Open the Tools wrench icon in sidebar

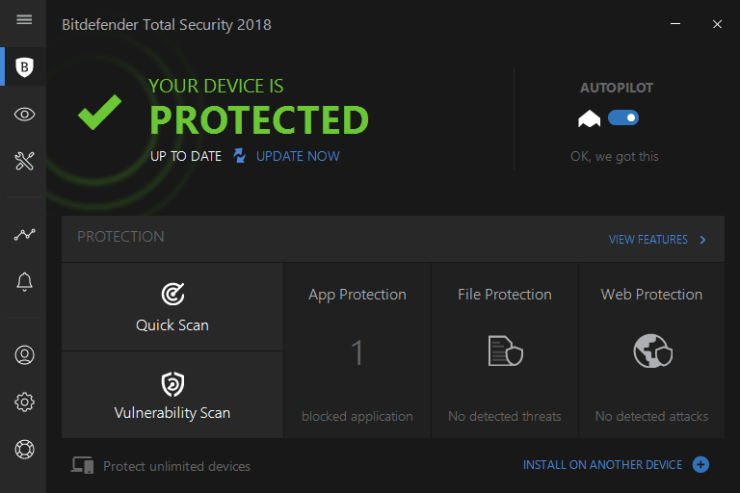pos(25,161)
